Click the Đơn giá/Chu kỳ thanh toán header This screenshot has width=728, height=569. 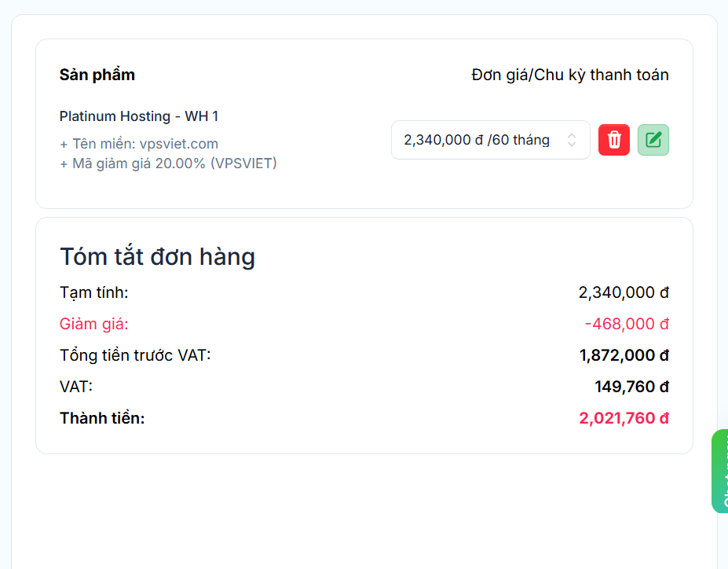pyautogui.click(x=569, y=75)
